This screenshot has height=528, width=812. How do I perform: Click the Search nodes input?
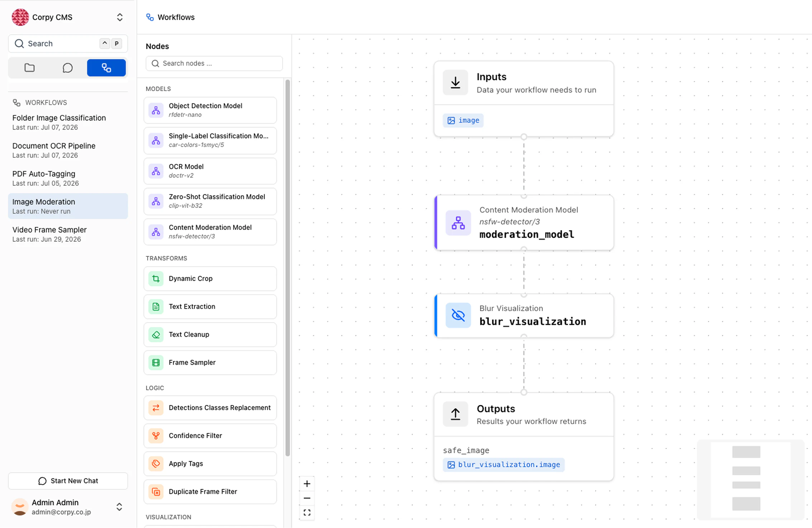click(x=214, y=63)
